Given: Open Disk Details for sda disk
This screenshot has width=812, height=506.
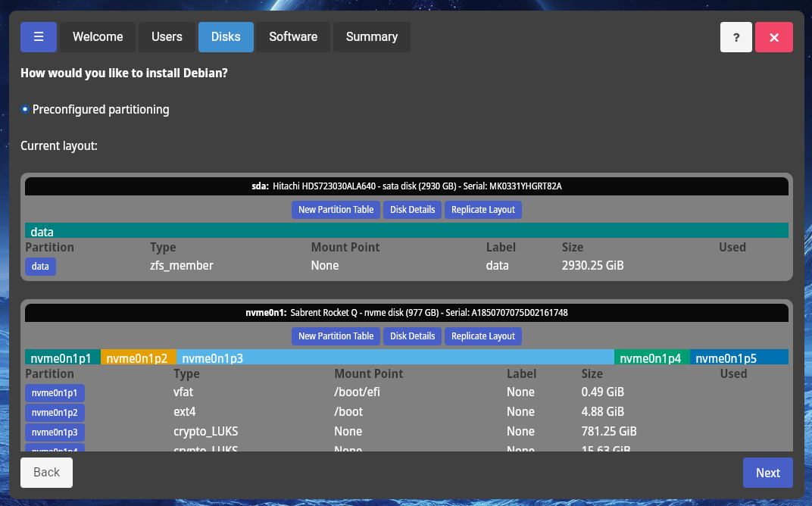Looking at the screenshot, I should click(412, 210).
